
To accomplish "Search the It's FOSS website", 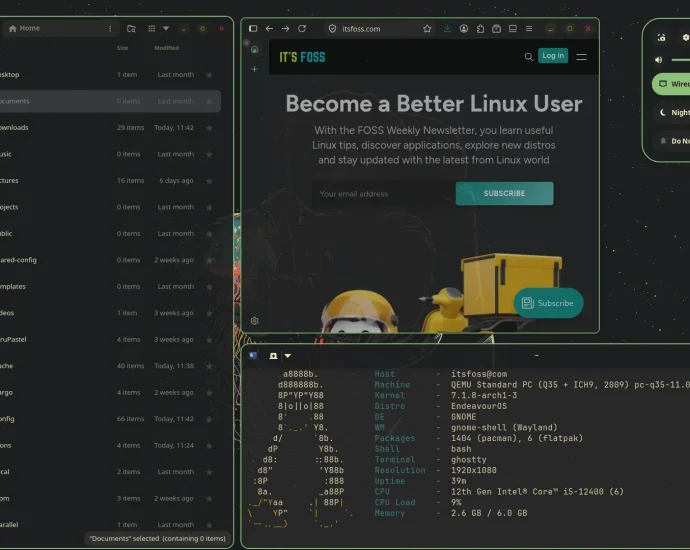I will point(529,57).
